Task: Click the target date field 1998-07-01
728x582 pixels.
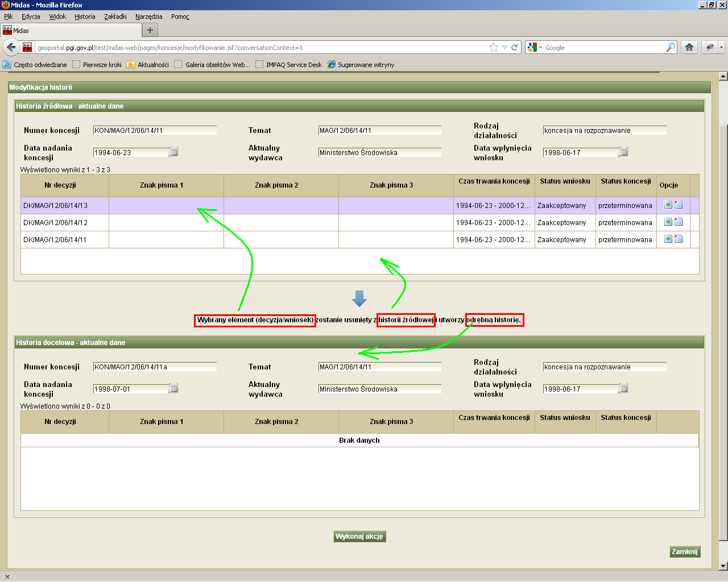Action: click(131, 389)
